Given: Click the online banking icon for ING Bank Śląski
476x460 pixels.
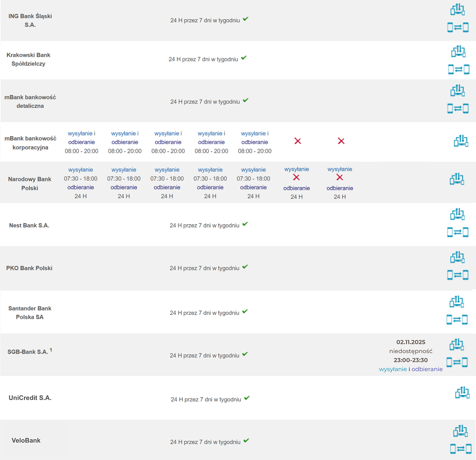Looking at the screenshot, I should [x=457, y=10].
